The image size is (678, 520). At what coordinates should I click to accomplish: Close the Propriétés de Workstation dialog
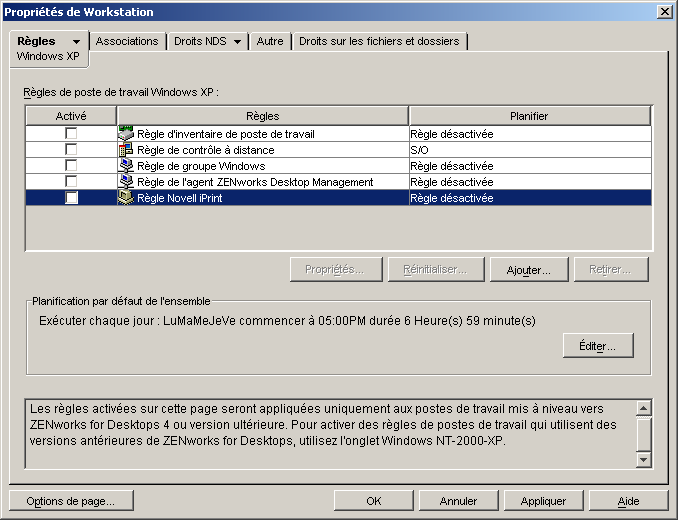664,12
